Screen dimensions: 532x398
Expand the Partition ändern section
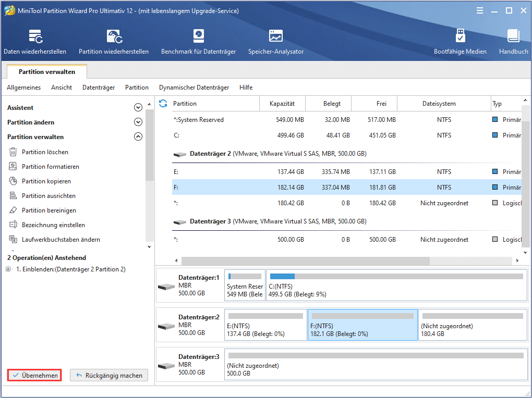(x=138, y=122)
